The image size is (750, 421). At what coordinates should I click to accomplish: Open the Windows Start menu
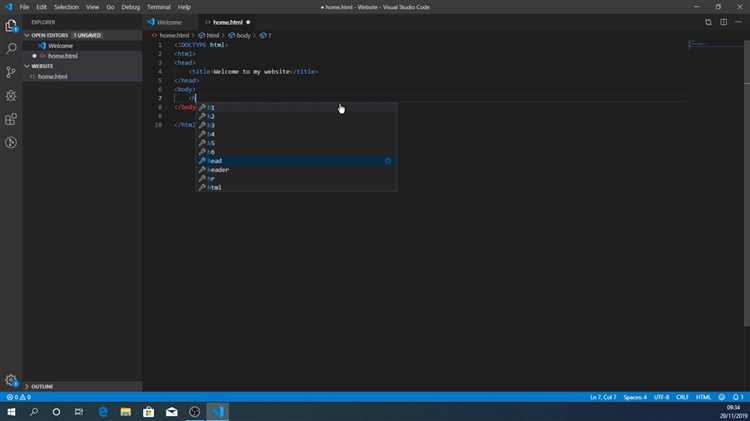pos(11,412)
